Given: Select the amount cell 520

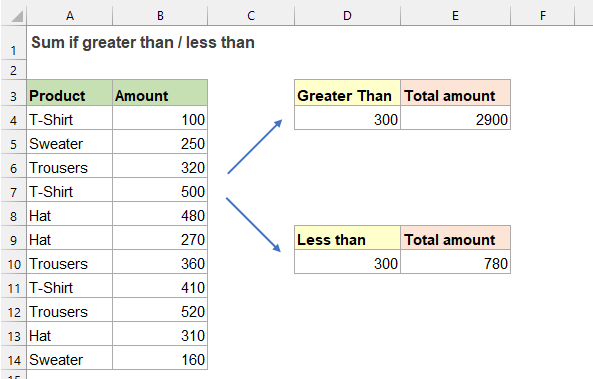Looking at the screenshot, I should [x=160, y=310].
